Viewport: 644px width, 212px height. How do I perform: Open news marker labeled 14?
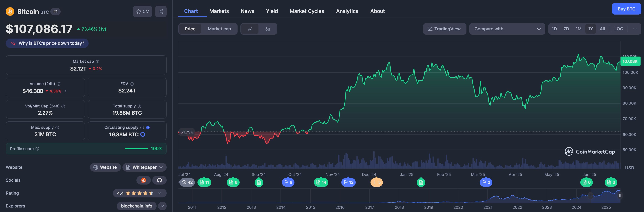click(321, 182)
